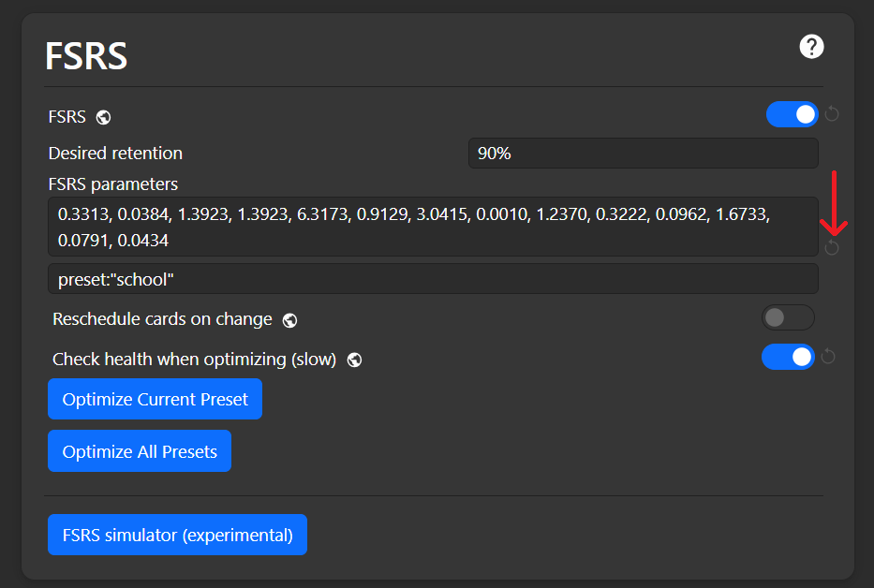
Task: Click the Desired retention field showing 90%
Action: [643, 154]
